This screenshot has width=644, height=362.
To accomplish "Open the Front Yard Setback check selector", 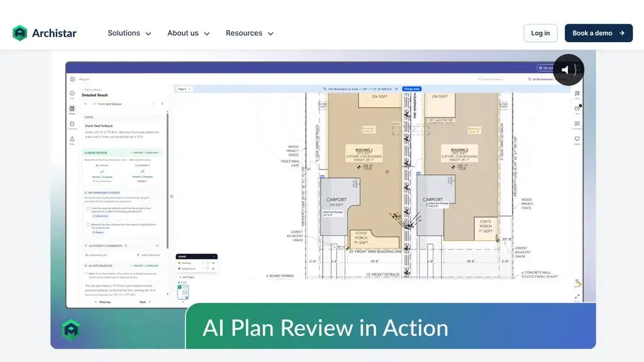I will (123, 104).
